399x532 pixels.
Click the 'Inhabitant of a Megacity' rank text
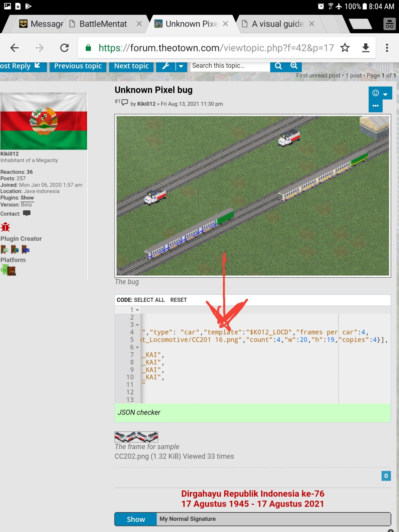29,160
